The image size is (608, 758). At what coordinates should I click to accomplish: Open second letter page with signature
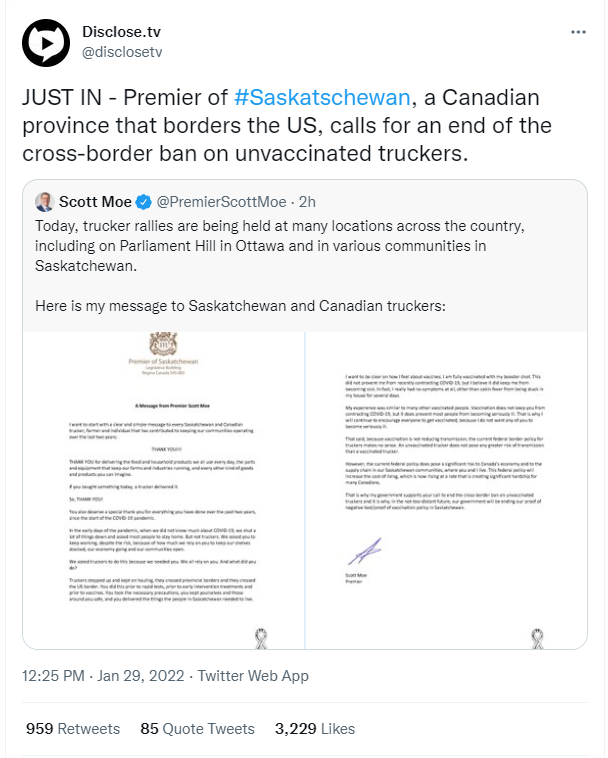[x=447, y=490]
